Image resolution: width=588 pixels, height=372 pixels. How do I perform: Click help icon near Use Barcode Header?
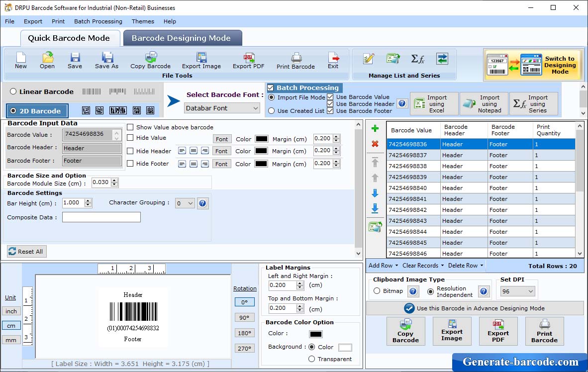[x=402, y=103]
